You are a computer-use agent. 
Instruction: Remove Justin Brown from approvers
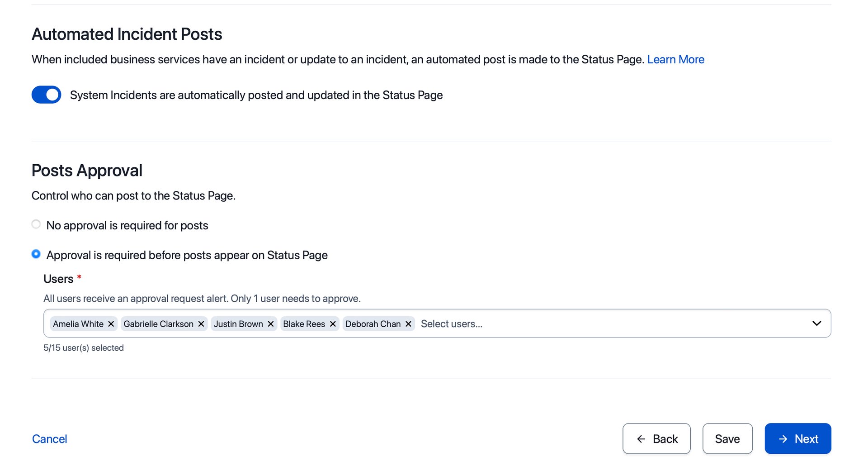(x=271, y=324)
